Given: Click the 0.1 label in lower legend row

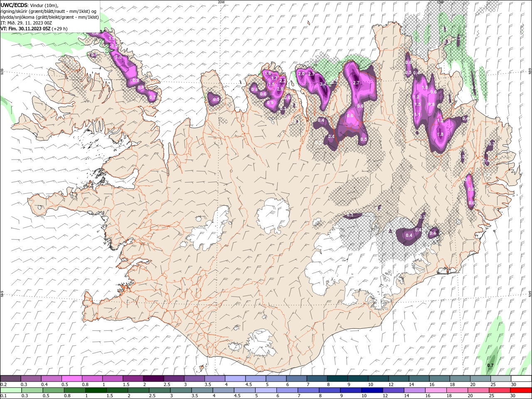Looking at the screenshot, I should point(4,396).
